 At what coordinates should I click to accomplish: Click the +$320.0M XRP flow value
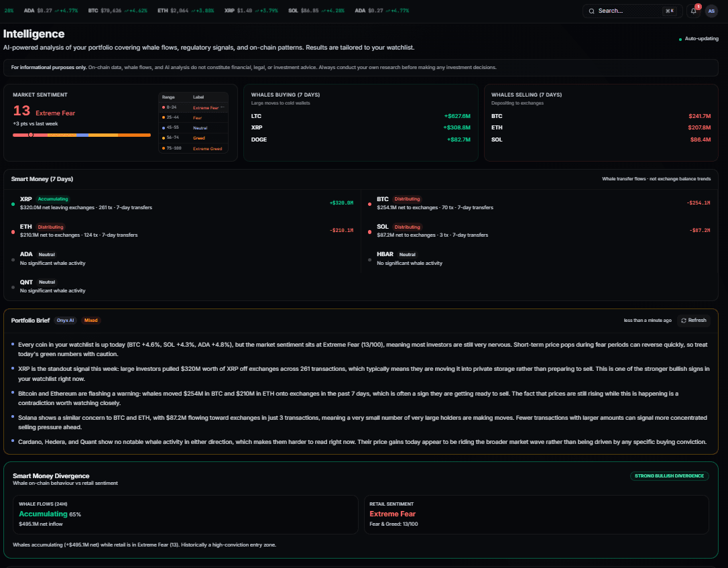(341, 203)
